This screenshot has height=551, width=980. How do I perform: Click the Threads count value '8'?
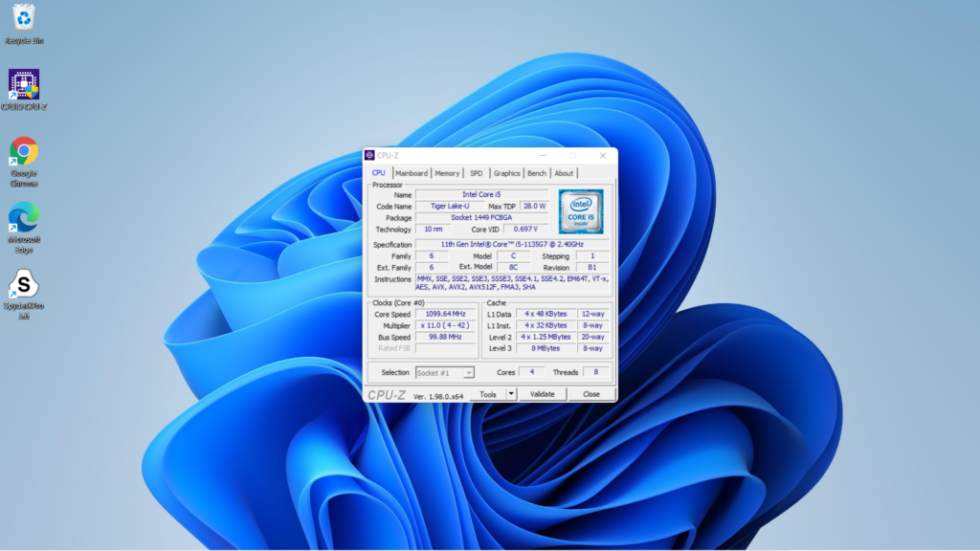coord(595,372)
